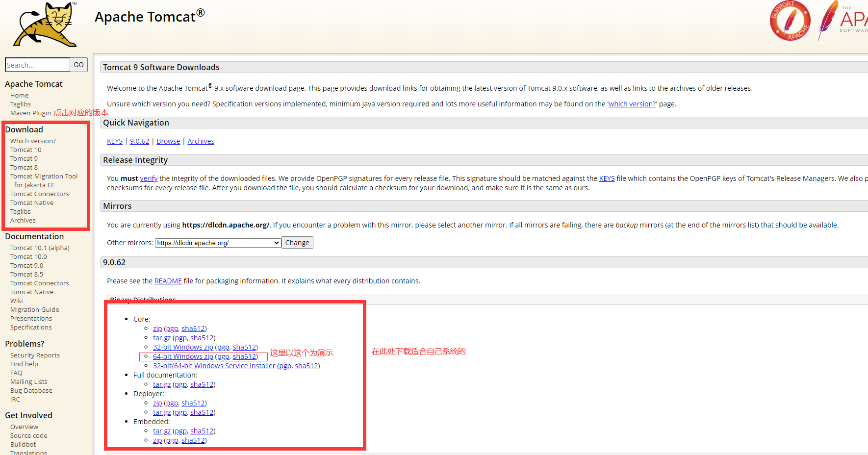868x455 pixels.
Task: Click the Change mirror button
Action: point(297,243)
